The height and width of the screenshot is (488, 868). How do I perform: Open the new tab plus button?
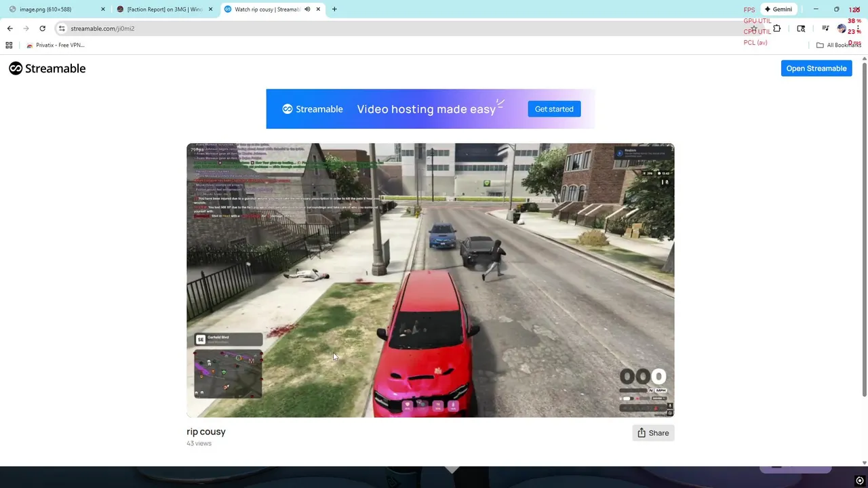click(334, 9)
